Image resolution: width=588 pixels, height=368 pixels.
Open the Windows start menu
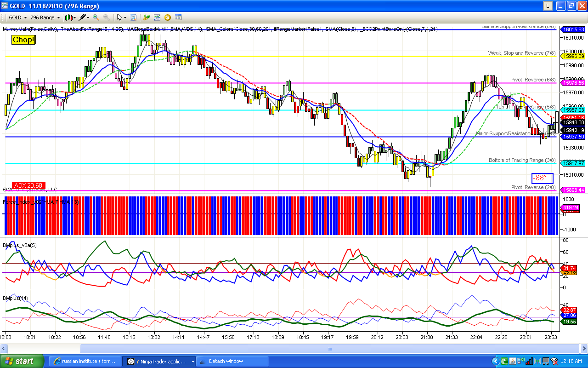23,361
